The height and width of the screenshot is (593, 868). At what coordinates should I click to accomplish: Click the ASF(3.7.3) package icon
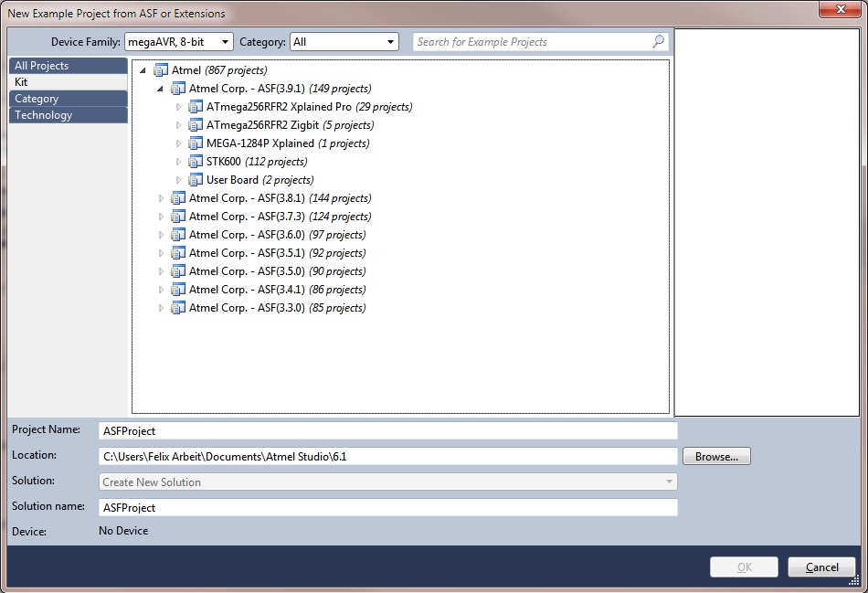point(177,217)
